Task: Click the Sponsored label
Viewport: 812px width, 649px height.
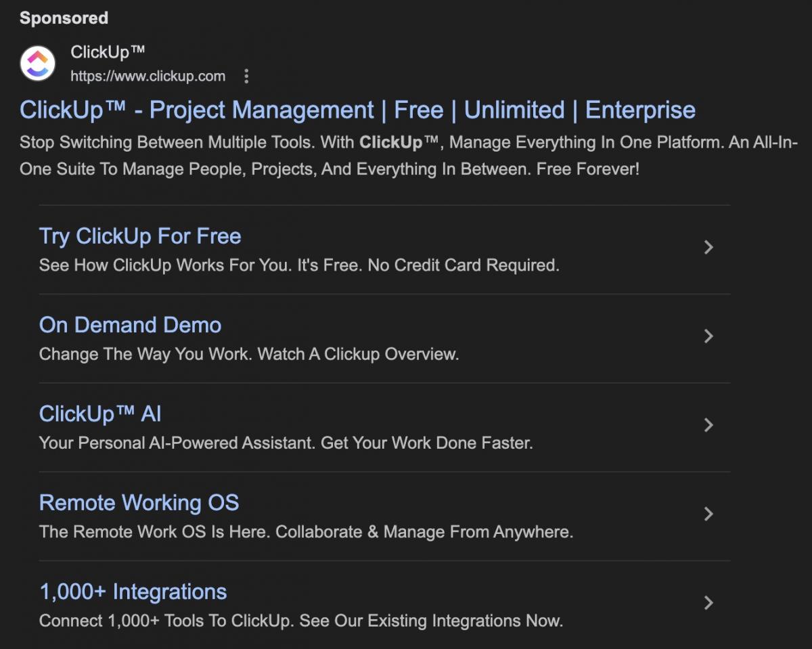Action: point(64,18)
